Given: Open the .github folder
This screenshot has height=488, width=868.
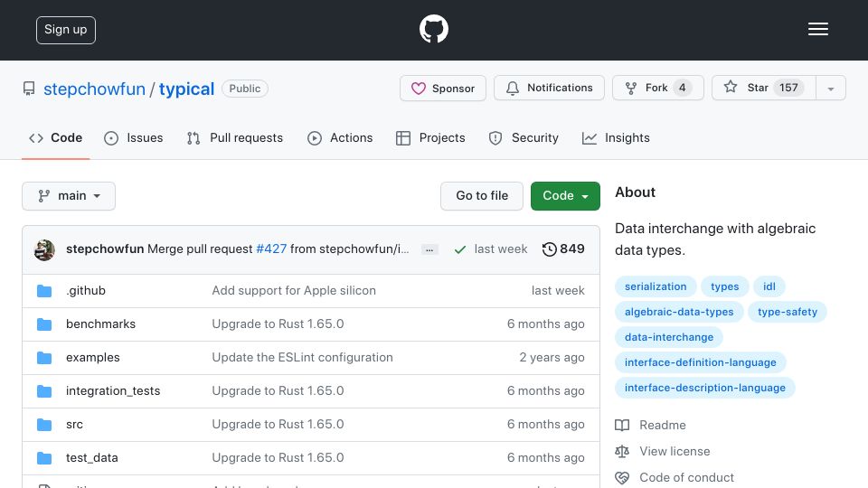Looking at the screenshot, I should pyautogui.click(x=86, y=290).
